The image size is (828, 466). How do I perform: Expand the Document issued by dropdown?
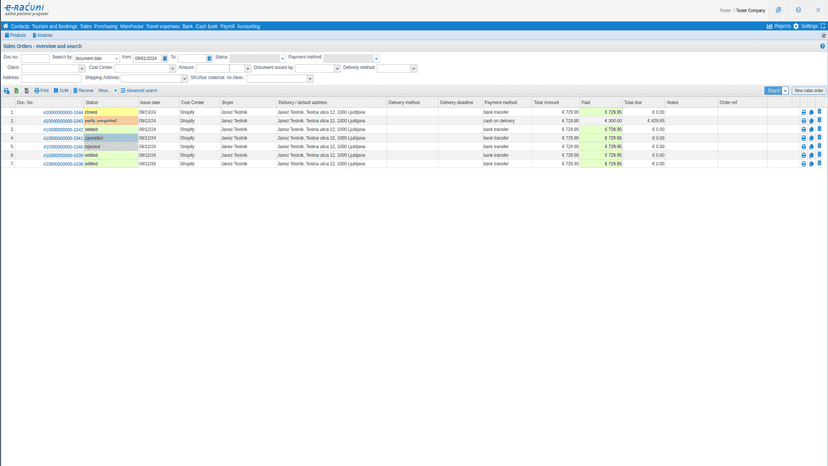point(337,68)
